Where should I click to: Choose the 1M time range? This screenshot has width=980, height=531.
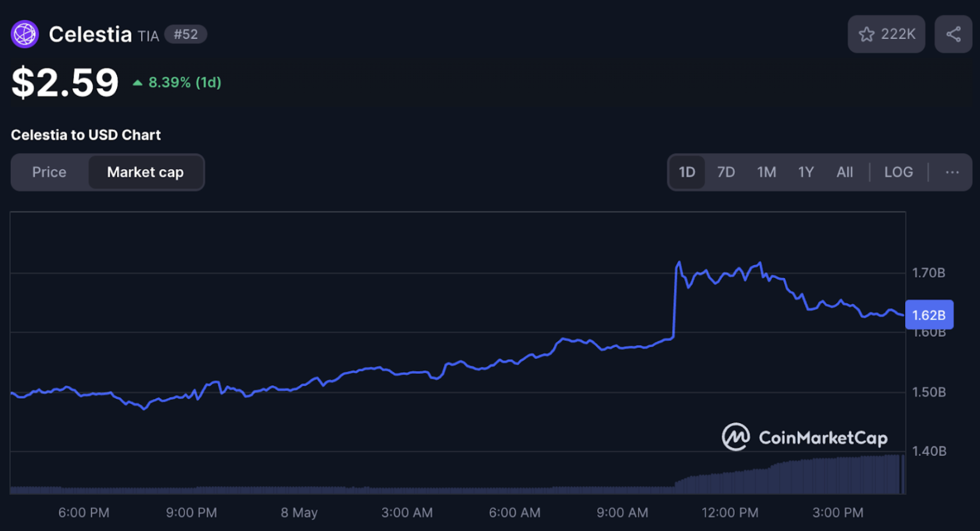click(766, 173)
